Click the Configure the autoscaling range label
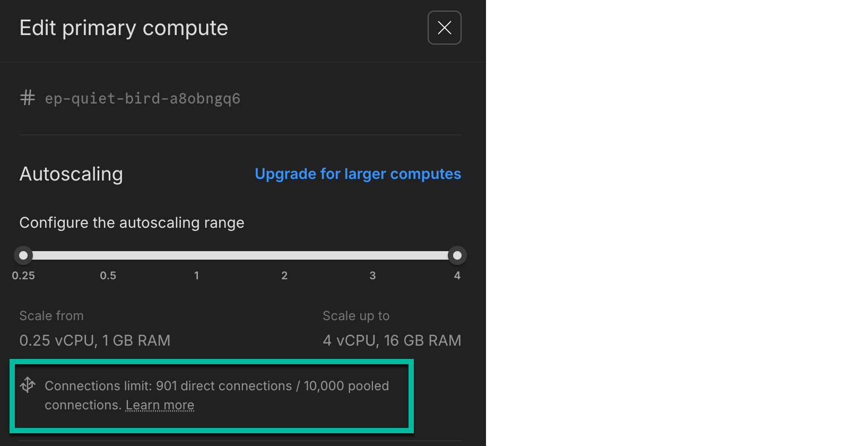This screenshot has height=446, width=868. (x=132, y=222)
